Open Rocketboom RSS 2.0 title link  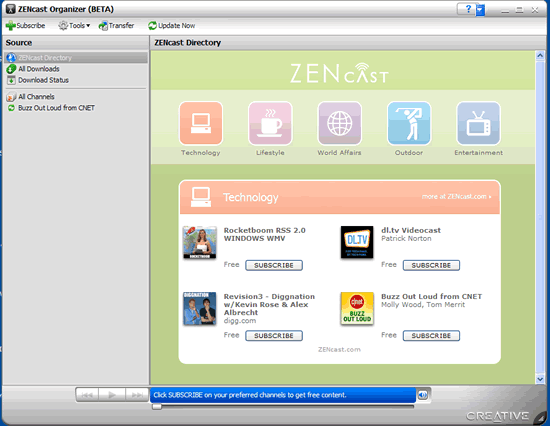click(x=264, y=234)
